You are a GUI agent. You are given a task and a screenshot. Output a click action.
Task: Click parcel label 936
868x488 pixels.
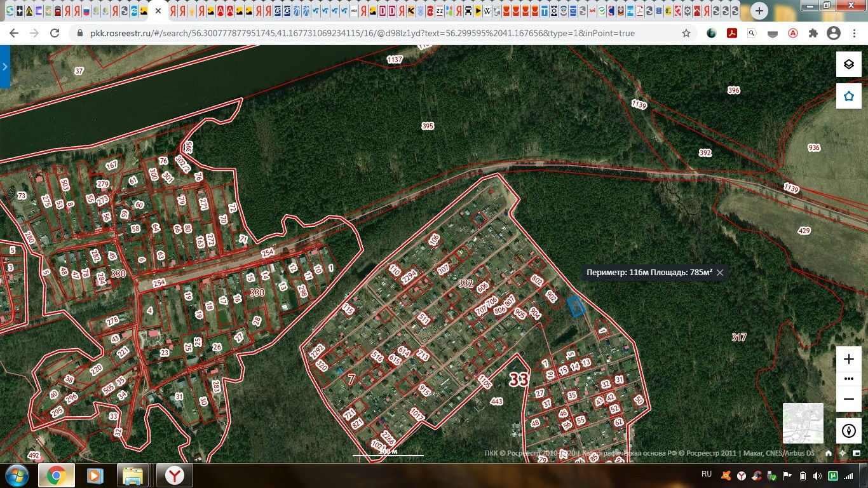(x=814, y=147)
